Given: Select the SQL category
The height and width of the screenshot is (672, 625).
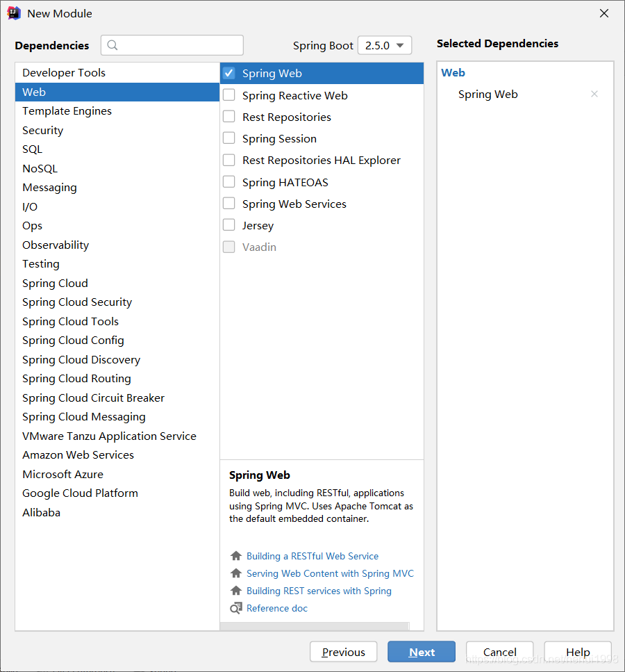Looking at the screenshot, I should coord(117,149).
